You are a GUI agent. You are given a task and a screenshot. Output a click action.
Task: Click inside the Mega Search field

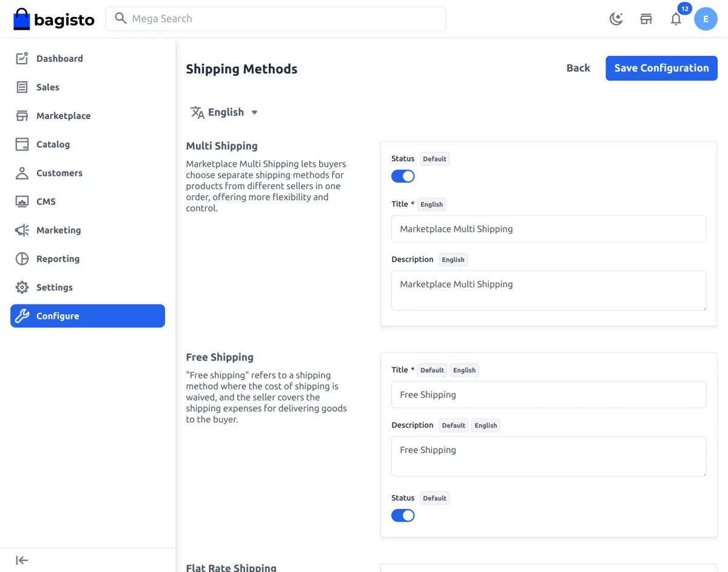pos(276,19)
